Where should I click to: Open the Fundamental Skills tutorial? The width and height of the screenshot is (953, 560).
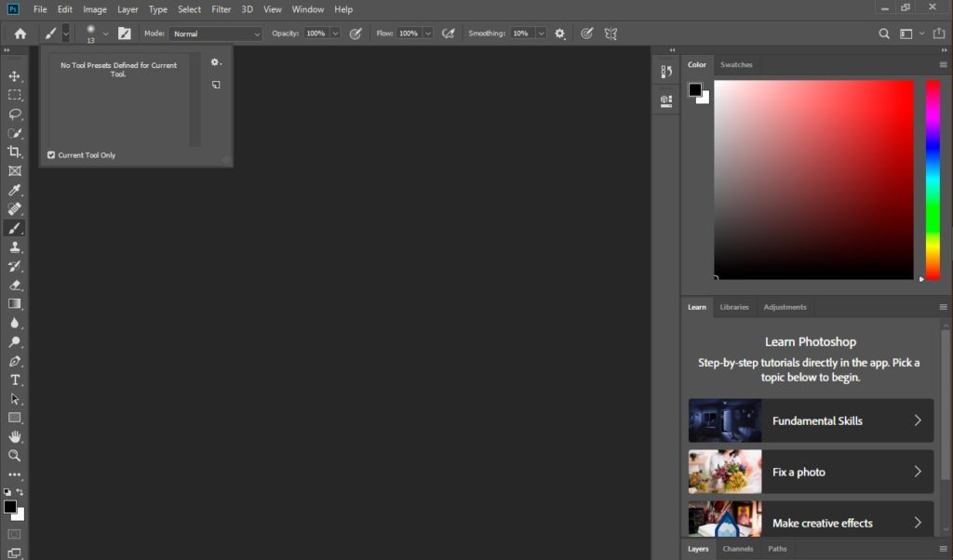(x=811, y=420)
